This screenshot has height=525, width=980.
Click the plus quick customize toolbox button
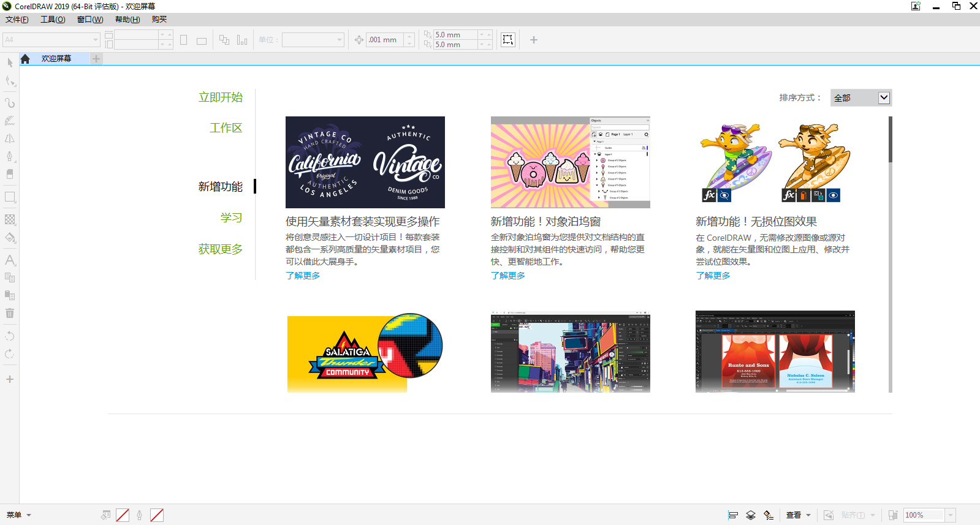(10, 379)
